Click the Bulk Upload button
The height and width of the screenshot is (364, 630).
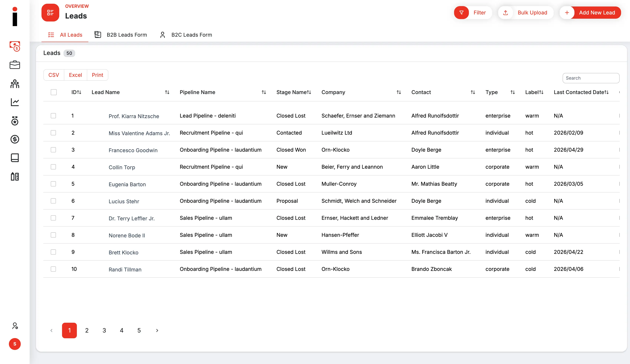526,13
